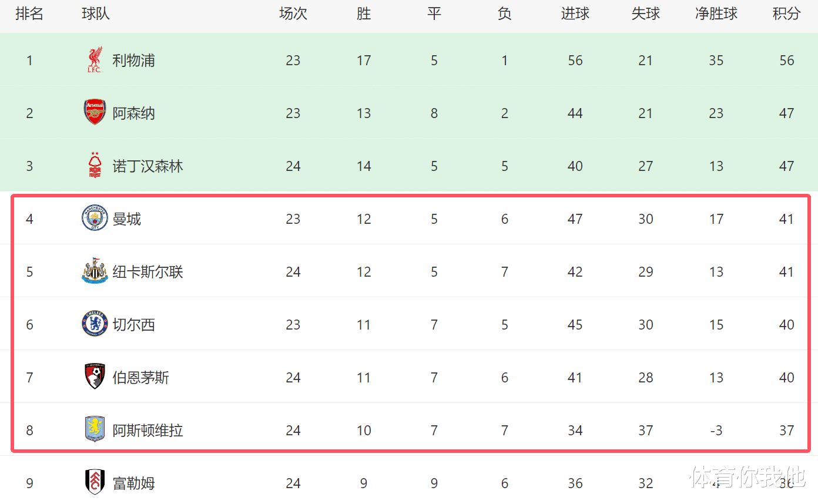Select the 阿斯顿维拉 team name

tap(148, 431)
